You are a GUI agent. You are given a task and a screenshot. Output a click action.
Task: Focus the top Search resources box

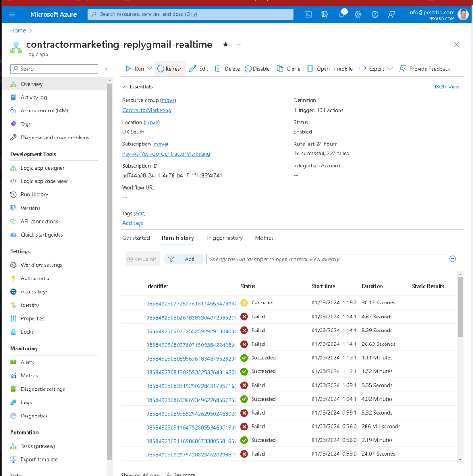click(x=191, y=14)
